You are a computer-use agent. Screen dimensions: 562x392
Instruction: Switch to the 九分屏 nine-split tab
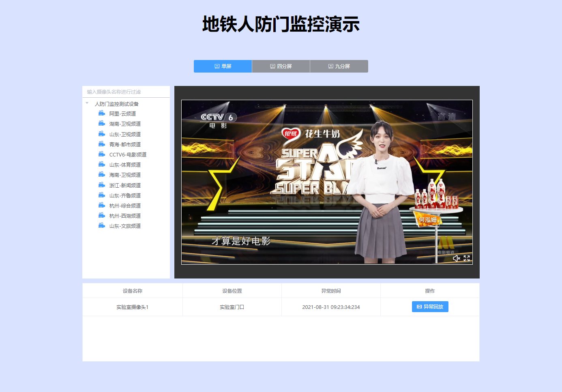coord(339,66)
